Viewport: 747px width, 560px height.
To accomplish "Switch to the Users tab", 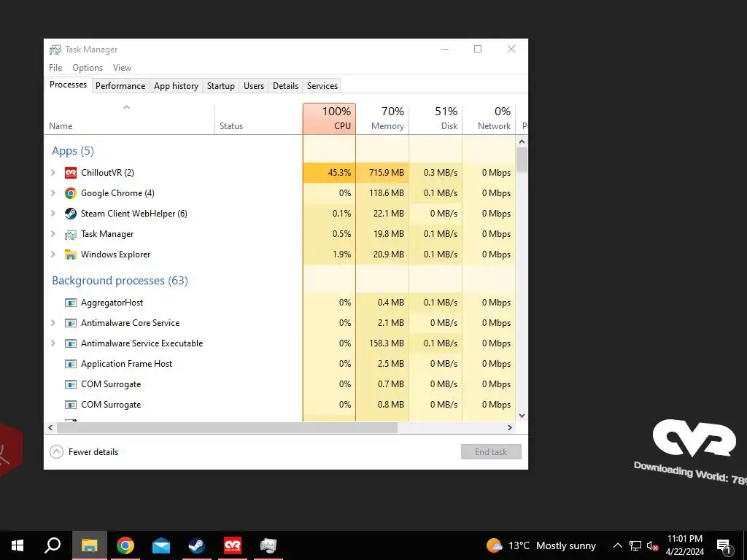I will [253, 86].
